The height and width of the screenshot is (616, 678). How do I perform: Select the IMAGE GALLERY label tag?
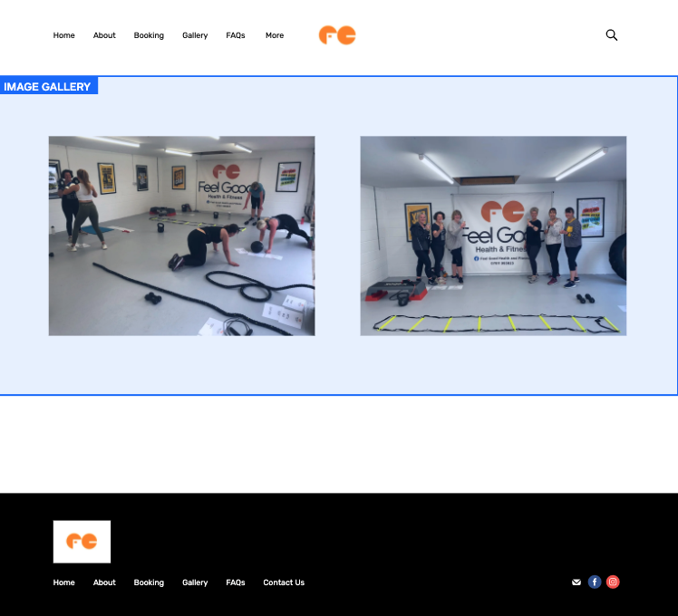click(x=48, y=85)
